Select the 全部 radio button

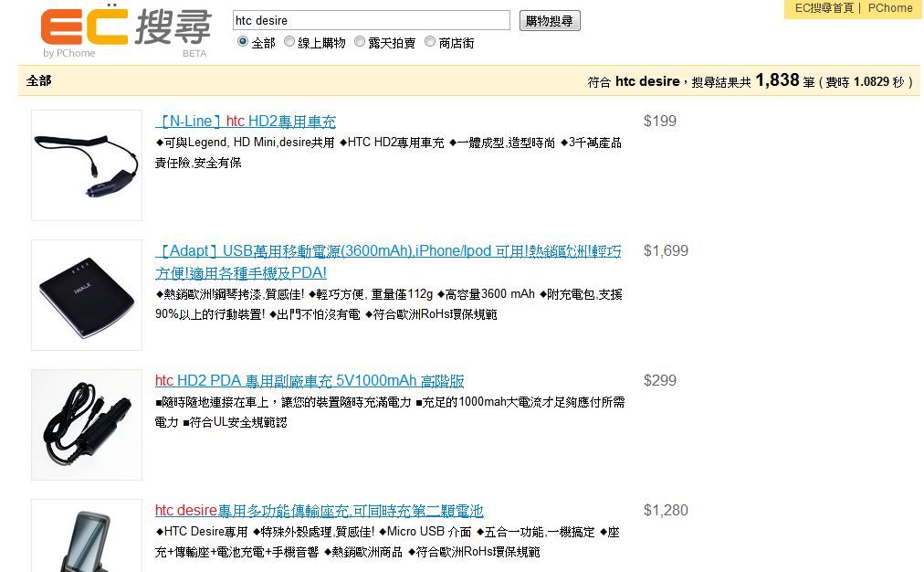[x=242, y=42]
